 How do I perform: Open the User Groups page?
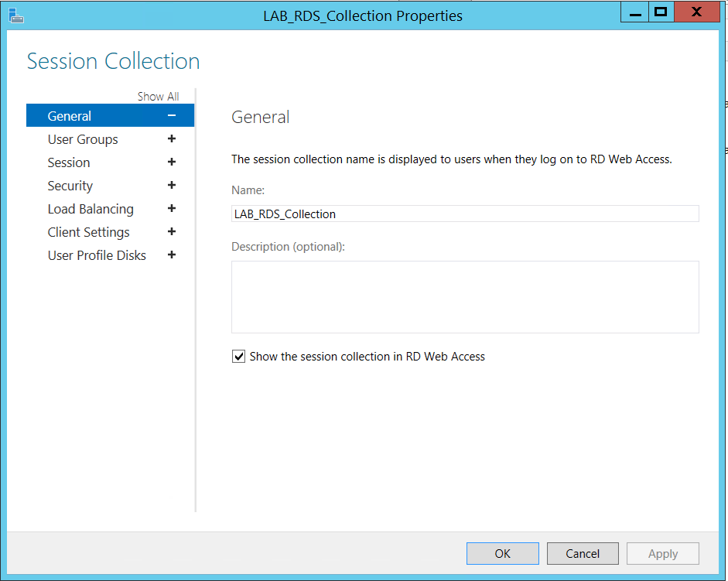point(83,139)
